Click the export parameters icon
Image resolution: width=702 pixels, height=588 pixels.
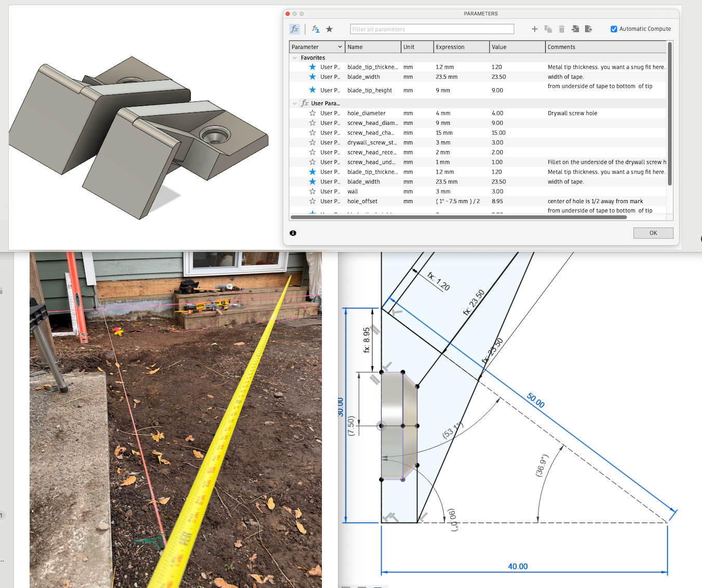pyautogui.click(x=588, y=29)
